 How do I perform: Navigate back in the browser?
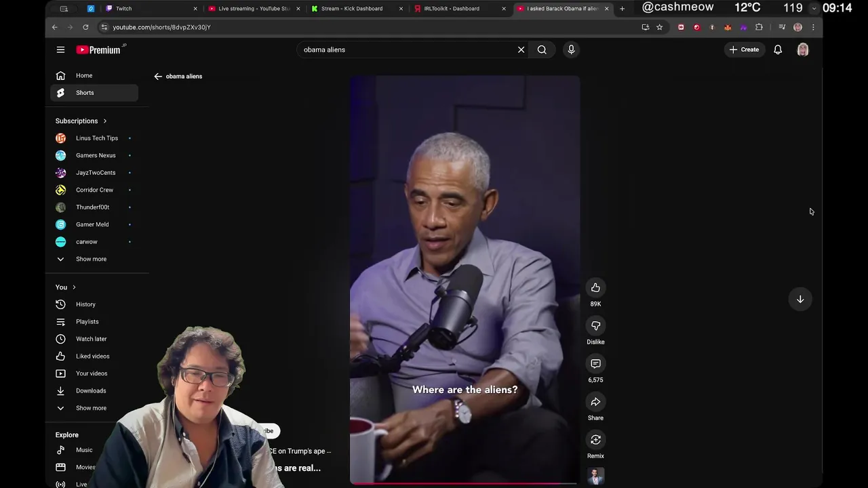point(55,27)
